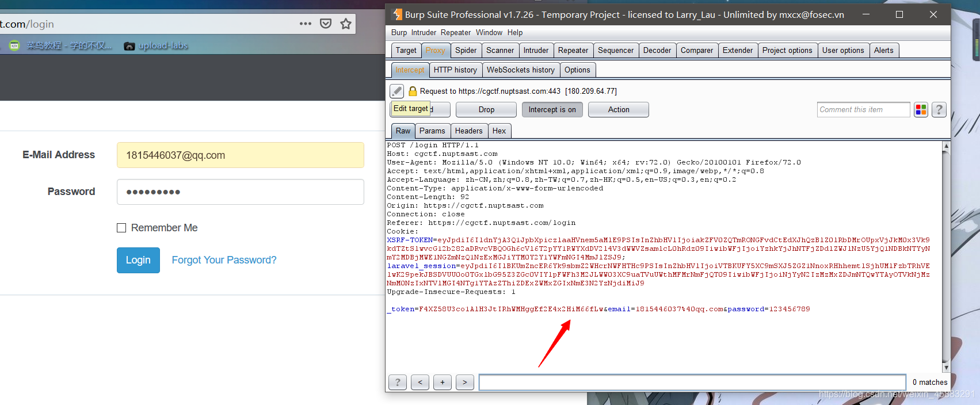
Task: Click the help question mark near comment field
Action: coord(939,109)
